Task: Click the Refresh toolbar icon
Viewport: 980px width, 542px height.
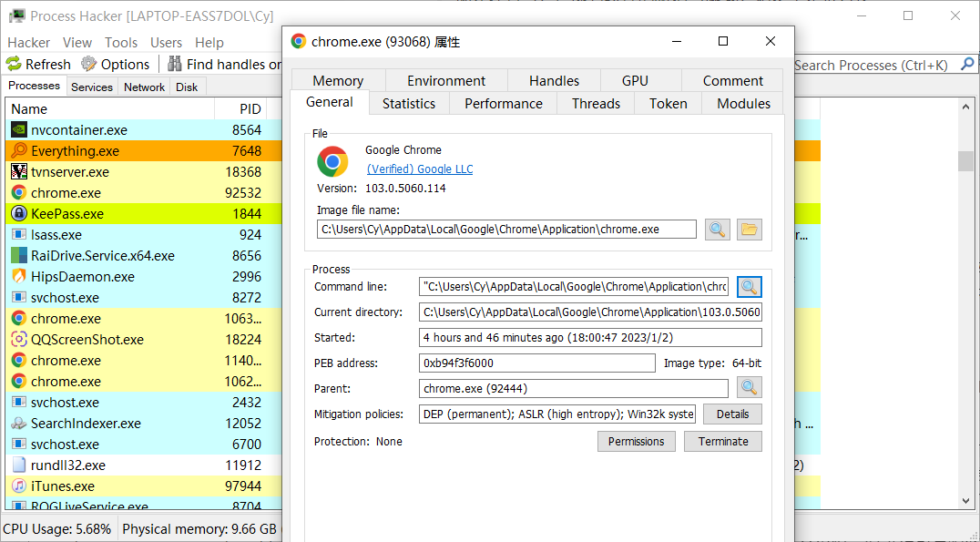Action: [x=14, y=64]
